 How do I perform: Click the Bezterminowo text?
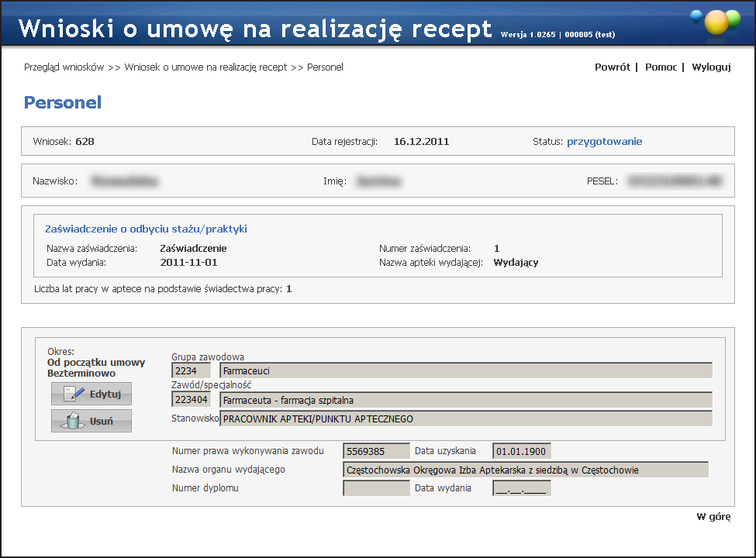click(x=81, y=373)
